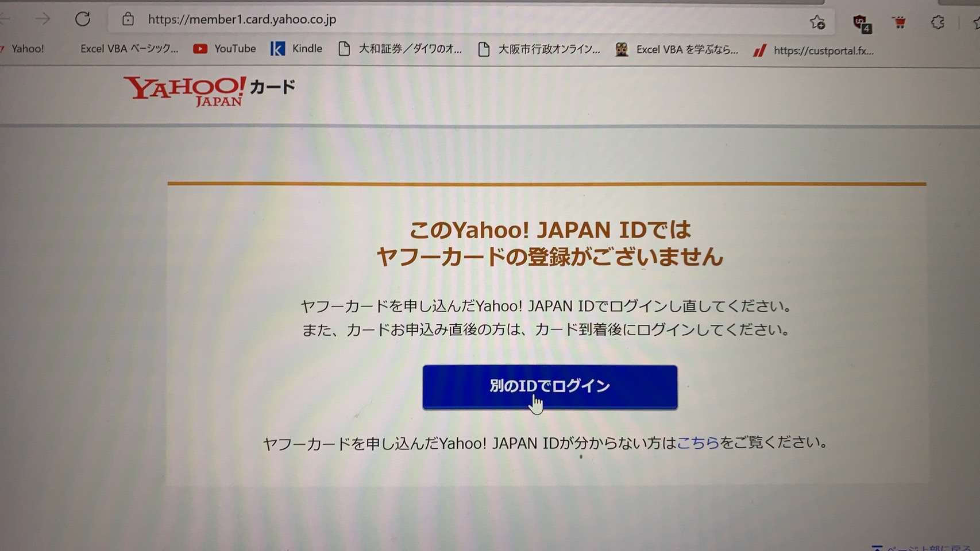Click the lock icon in address bar
980x551 pixels.
[x=128, y=19]
